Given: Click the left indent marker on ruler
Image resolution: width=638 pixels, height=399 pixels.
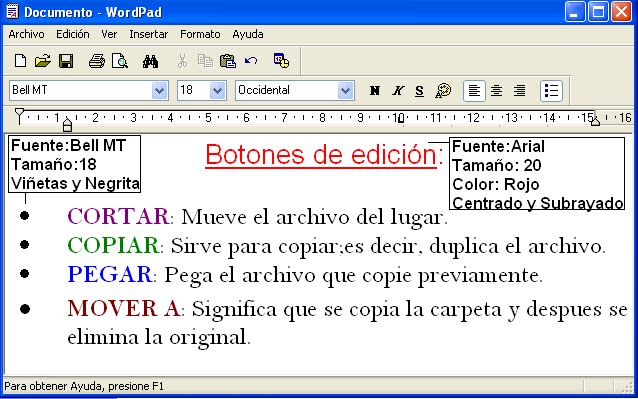Looking at the screenshot, I should (68, 125).
